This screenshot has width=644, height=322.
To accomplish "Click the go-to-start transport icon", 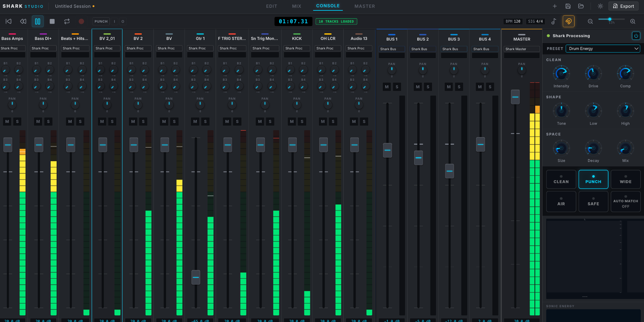I will 8,21.
